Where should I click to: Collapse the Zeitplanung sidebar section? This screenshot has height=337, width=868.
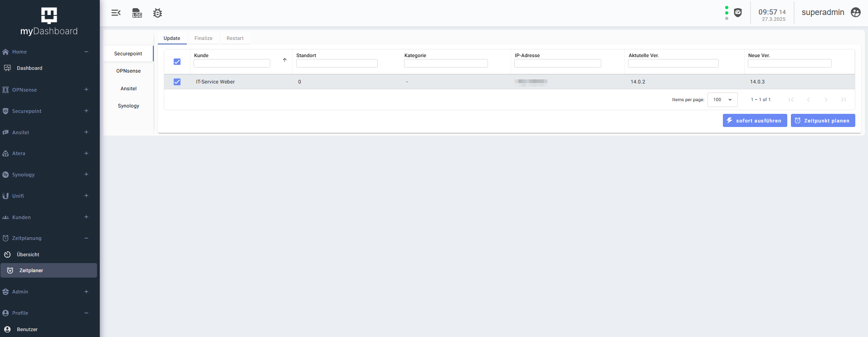(86, 238)
